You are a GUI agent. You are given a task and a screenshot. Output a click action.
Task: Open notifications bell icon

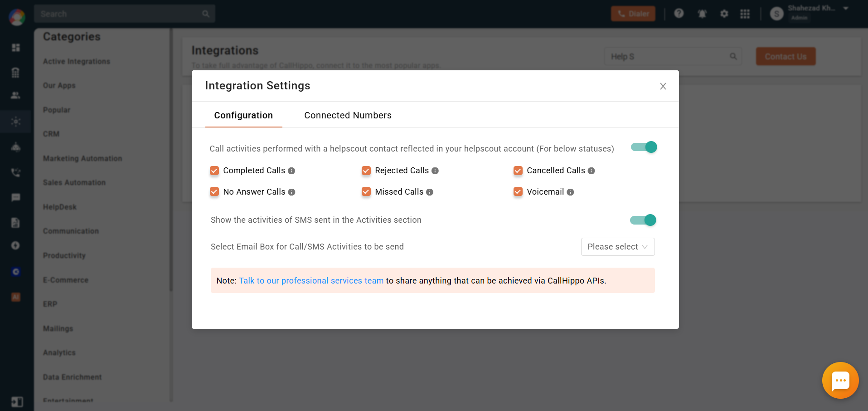pos(702,14)
